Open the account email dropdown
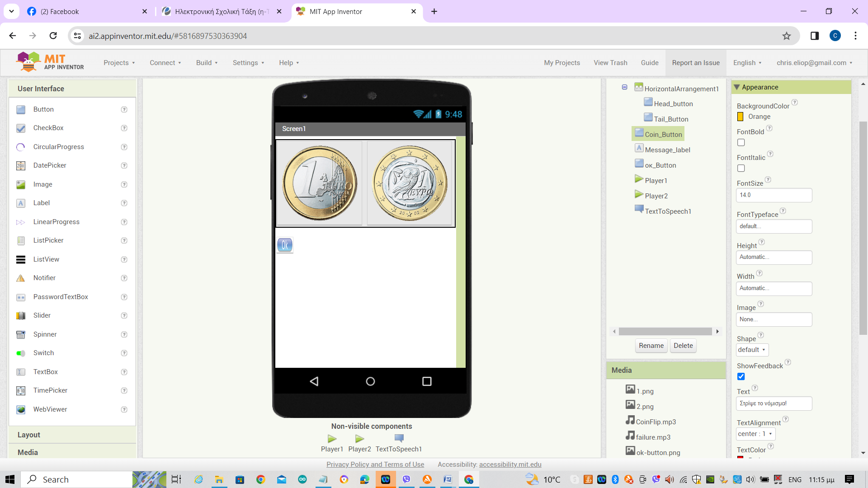The image size is (868, 488). click(815, 63)
